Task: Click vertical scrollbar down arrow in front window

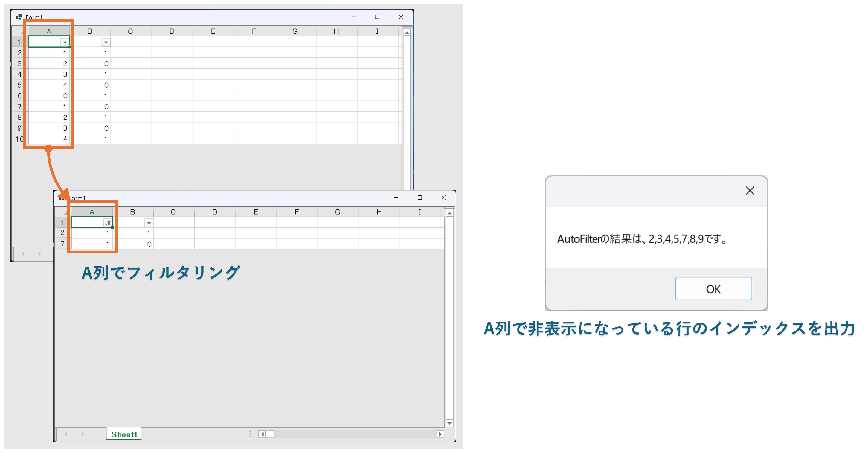Action: coord(449,423)
